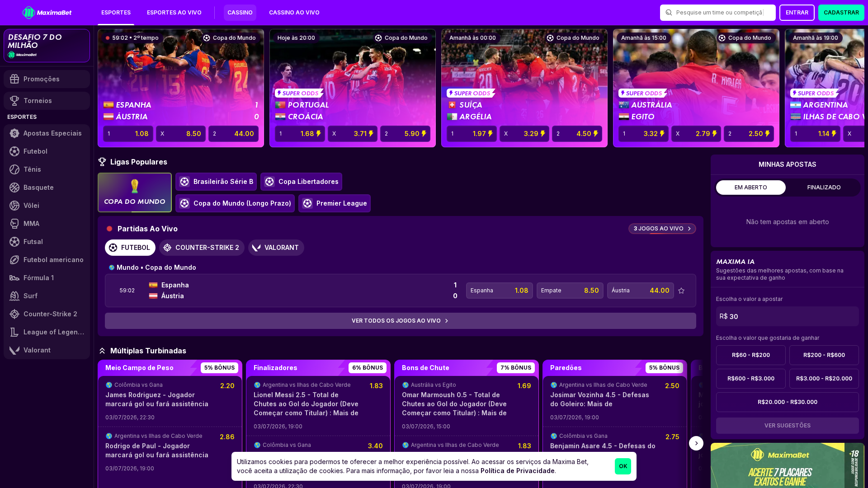The width and height of the screenshot is (868, 488).
Task: Pick Egito win at 2.50 odds
Action: tap(749, 134)
